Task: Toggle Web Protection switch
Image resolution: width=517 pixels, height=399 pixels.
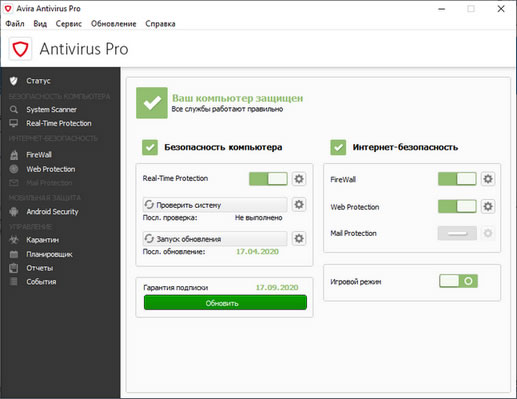Action: coord(457,206)
